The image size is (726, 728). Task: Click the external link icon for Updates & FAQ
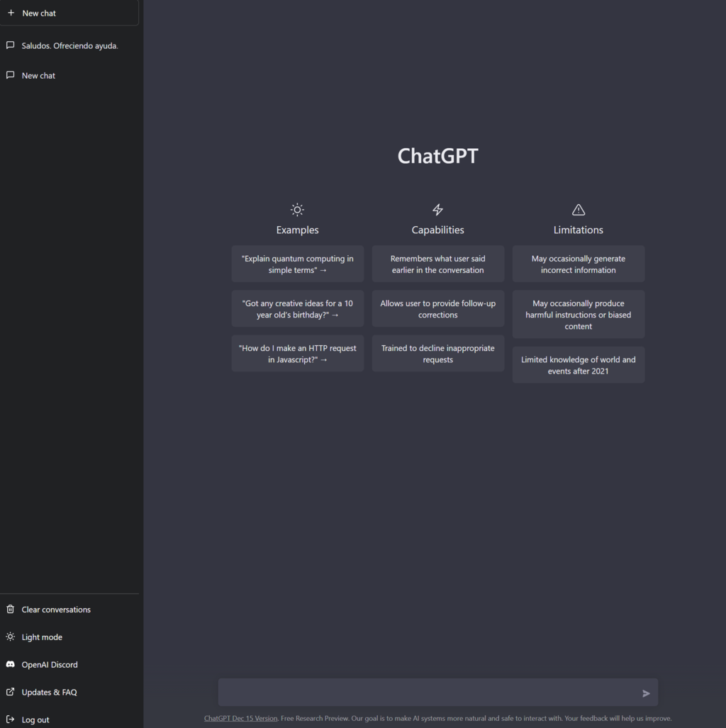pyautogui.click(x=11, y=692)
